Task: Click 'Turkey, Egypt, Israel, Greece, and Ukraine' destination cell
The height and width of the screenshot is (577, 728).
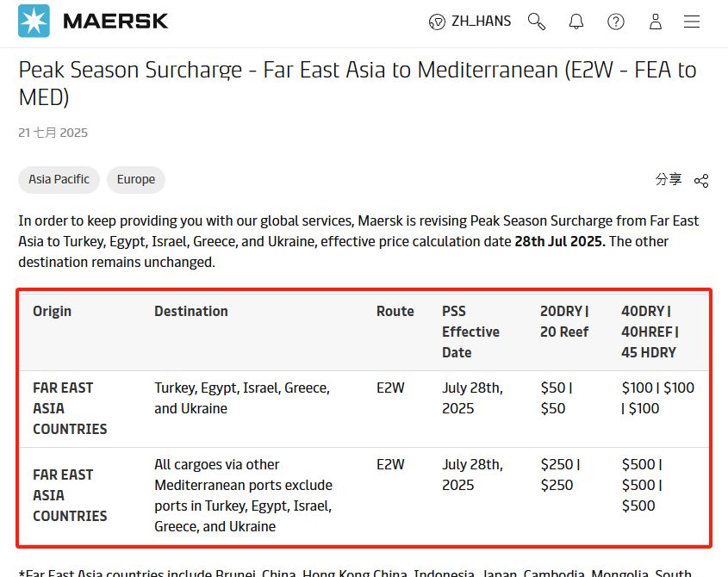Action: point(242,398)
